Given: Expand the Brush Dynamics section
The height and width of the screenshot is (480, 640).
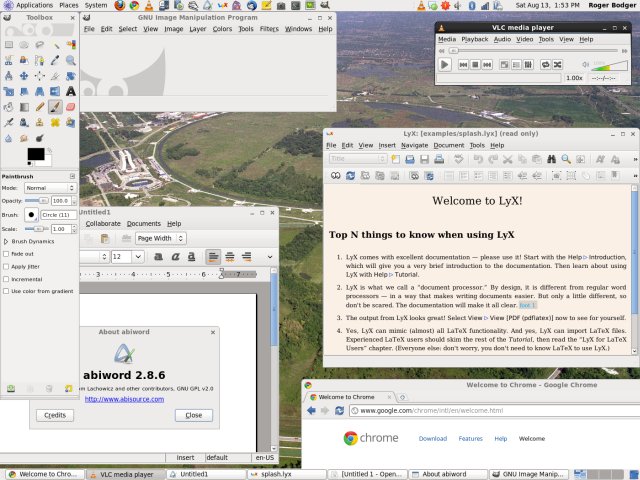Looking at the screenshot, I should point(6,241).
